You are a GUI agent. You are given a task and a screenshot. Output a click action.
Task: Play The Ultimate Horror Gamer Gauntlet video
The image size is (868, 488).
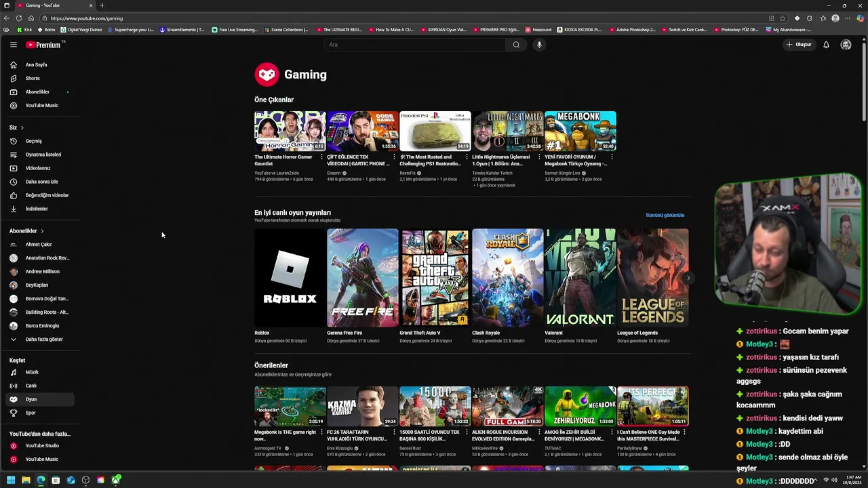[x=290, y=131]
